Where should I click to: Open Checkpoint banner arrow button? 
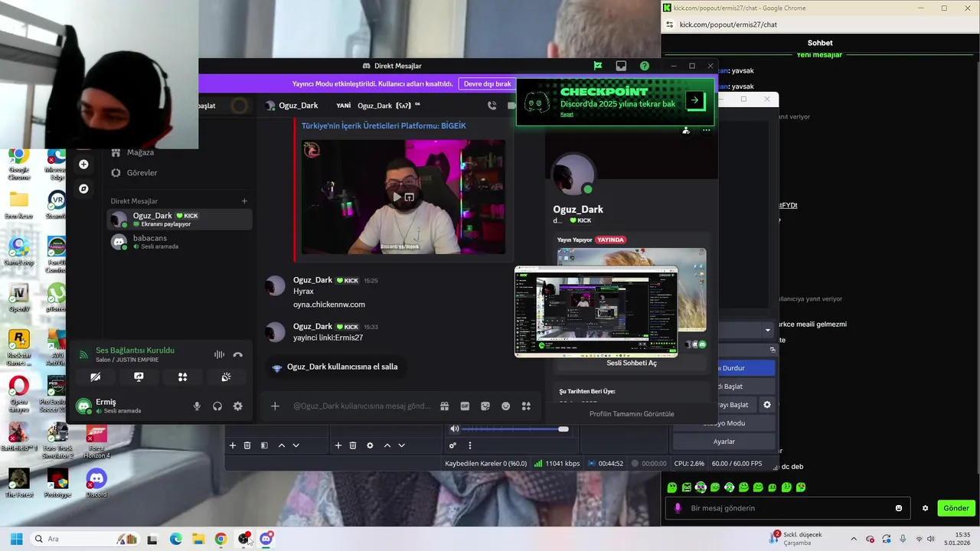pyautogui.click(x=694, y=100)
